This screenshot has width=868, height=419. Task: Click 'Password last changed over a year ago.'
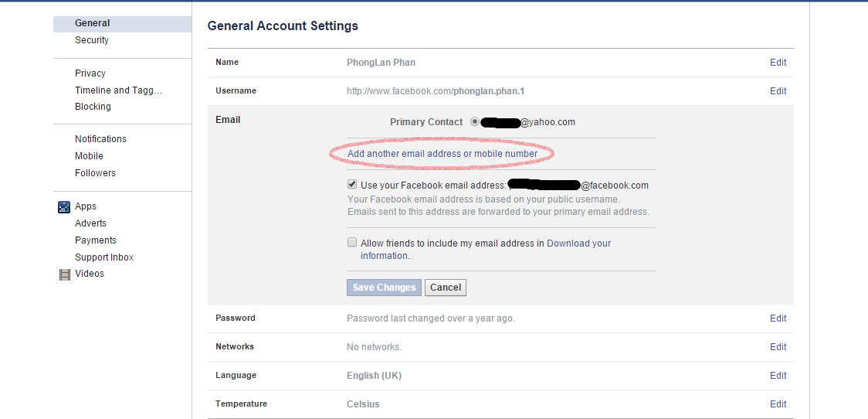tap(431, 319)
